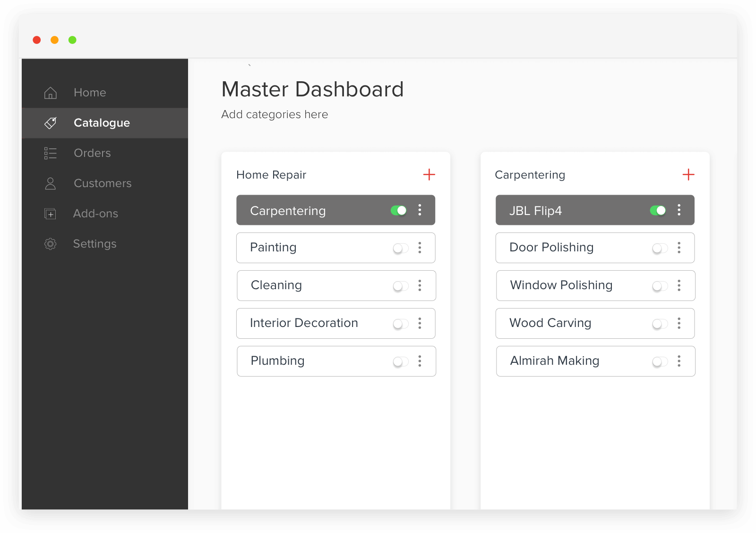Select the Plumbing category name
The height and width of the screenshot is (533, 756).
tap(277, 361)
